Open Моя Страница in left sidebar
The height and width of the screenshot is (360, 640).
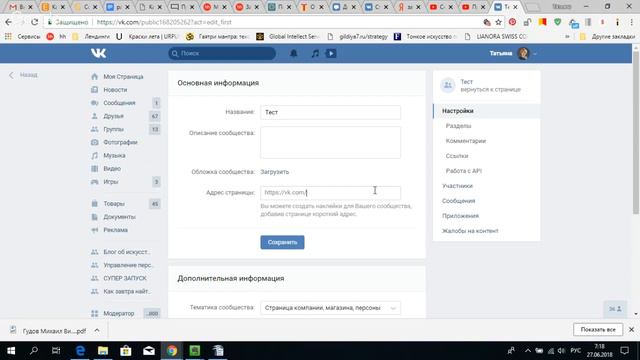(123, 77)
